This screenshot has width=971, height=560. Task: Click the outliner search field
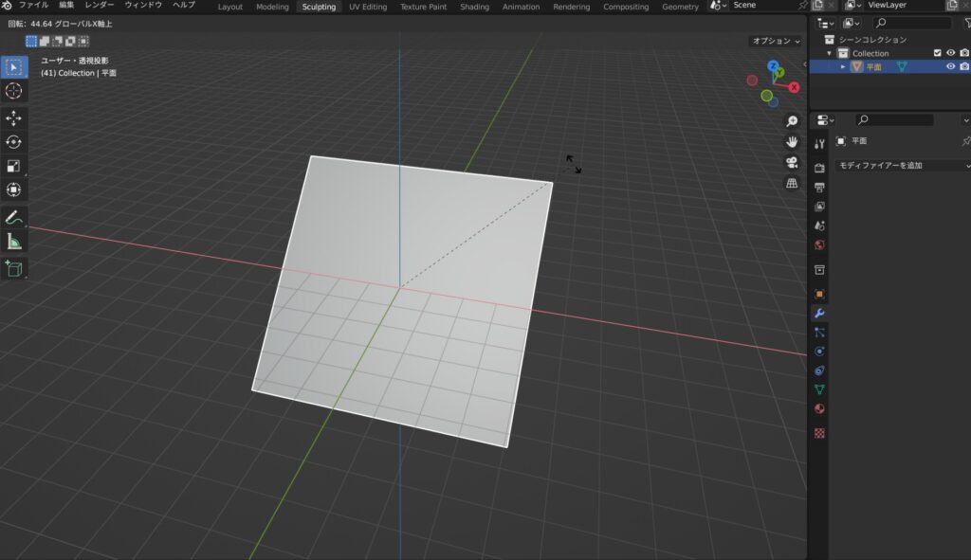(x=912, y=23)
